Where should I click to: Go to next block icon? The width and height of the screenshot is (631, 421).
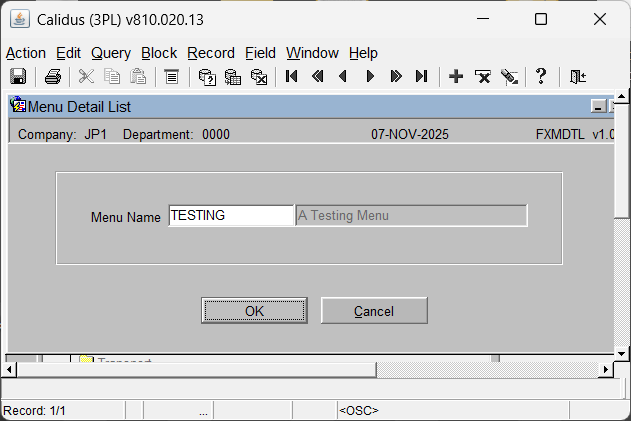pos(396,76)
